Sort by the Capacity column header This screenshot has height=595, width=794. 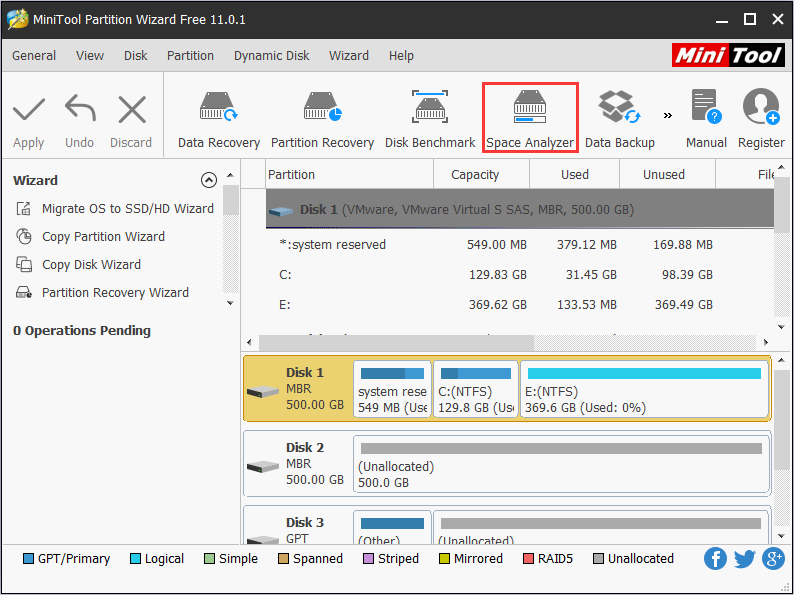click(481, 175)
